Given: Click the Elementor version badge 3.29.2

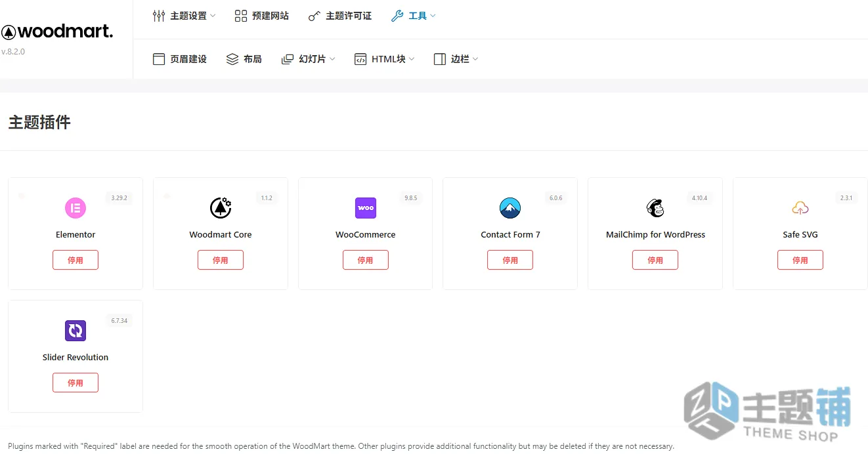Looking at the screenshot, I should point(119,198).
